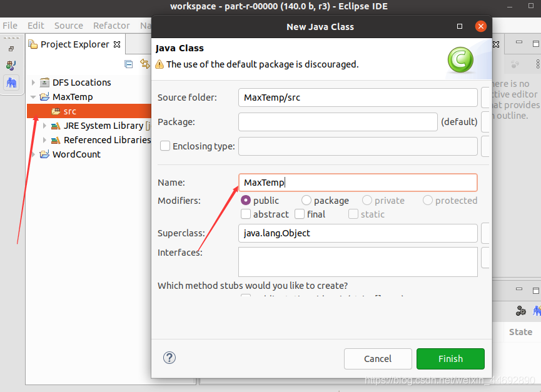
Task: Click the Project Explorer tab icon
Action: 33,44
